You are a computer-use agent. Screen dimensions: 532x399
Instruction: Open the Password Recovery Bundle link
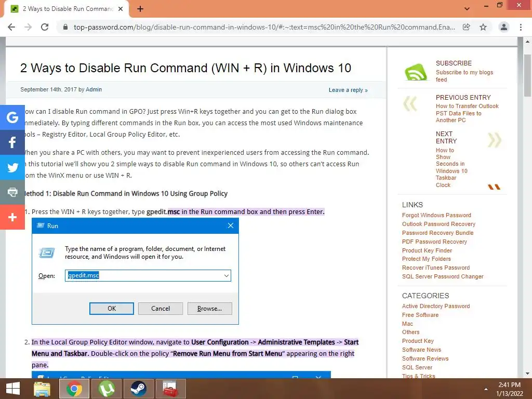tap(437, 233)
